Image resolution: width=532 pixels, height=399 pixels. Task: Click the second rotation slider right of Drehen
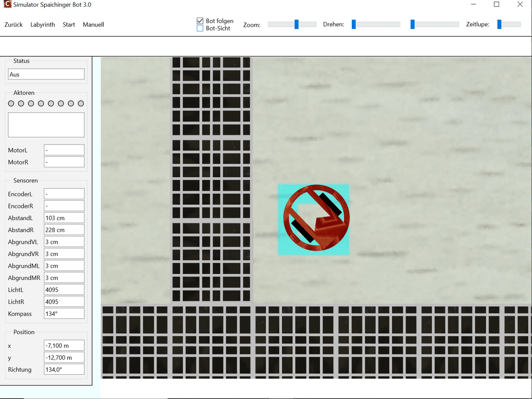(413, 24)
